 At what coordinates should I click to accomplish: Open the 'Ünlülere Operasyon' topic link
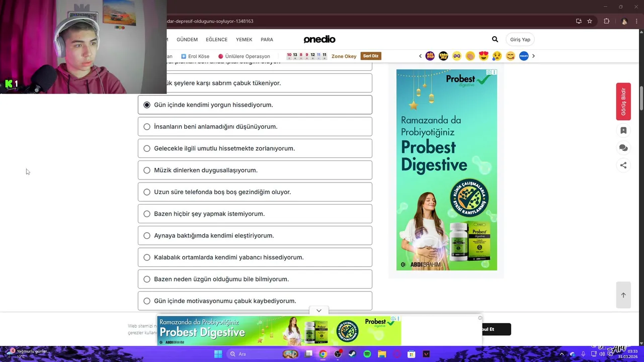click(x=244, y=56)
